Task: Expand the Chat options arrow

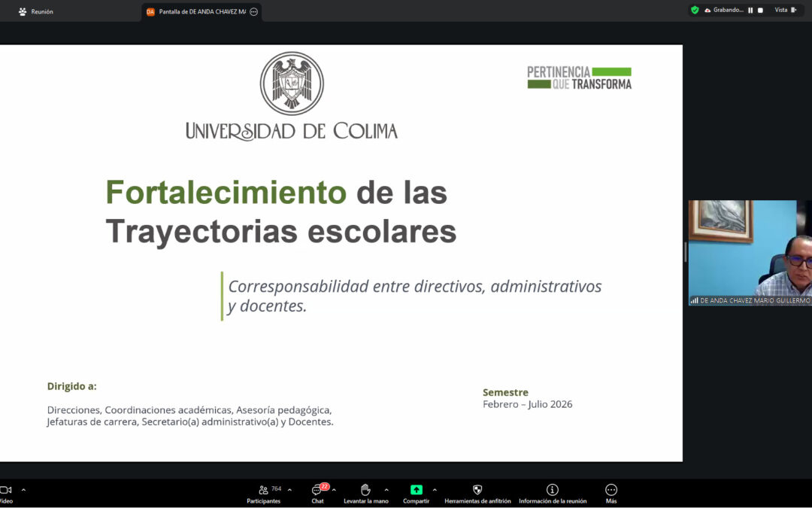Action: [x=334, y=490]
